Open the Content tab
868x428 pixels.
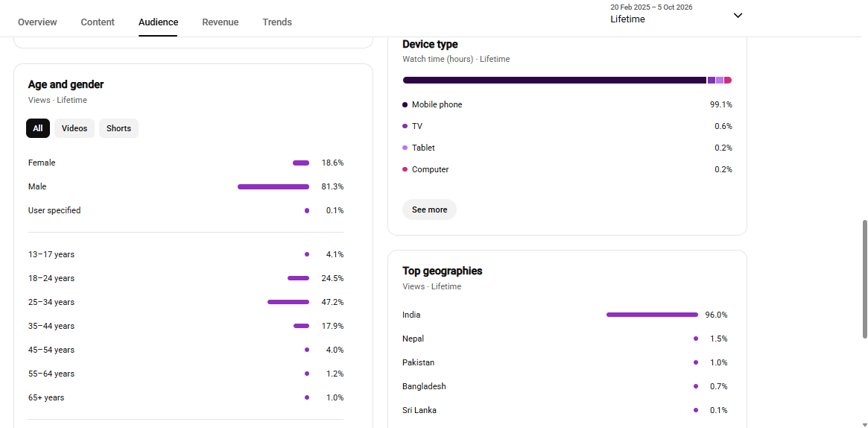(x=98, y=22)
